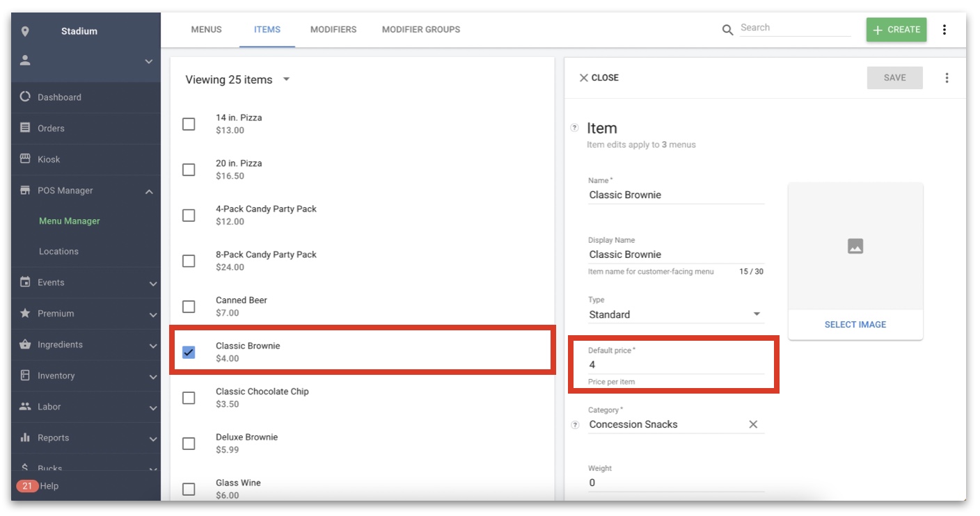Open the Viewing 25 items dropdown arrow
The width and height of the screenshot is (980, 516).
pyautogui.click(x=286, y=79)
